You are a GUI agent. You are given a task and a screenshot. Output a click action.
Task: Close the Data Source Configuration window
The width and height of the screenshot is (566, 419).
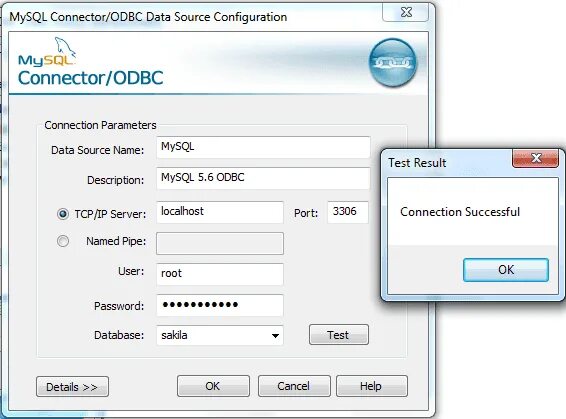[406, 12]
